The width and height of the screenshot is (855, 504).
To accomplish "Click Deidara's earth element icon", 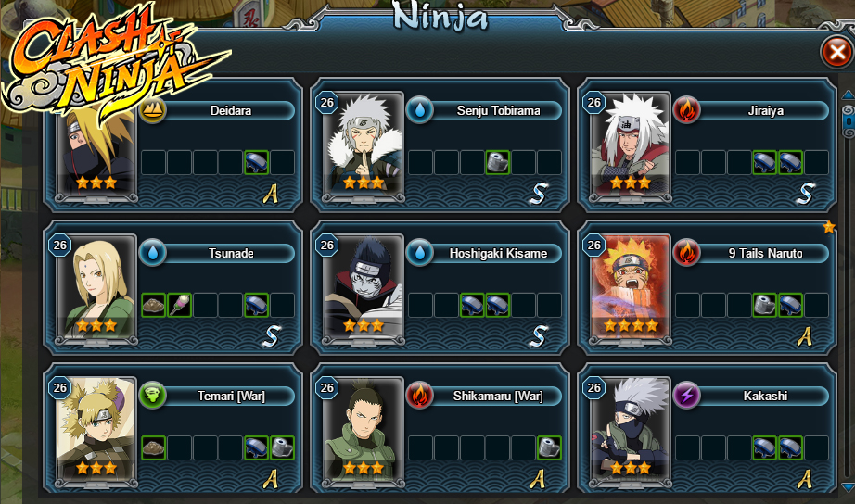I will pos(153,110).
